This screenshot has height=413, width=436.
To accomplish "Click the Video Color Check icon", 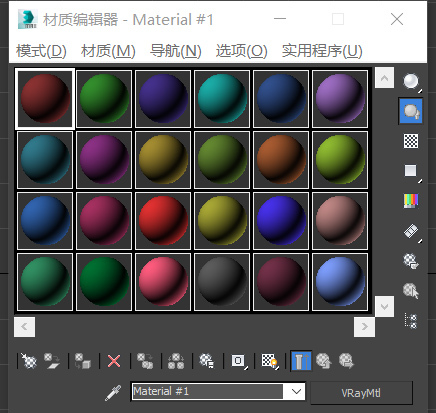I will point(411,201).
